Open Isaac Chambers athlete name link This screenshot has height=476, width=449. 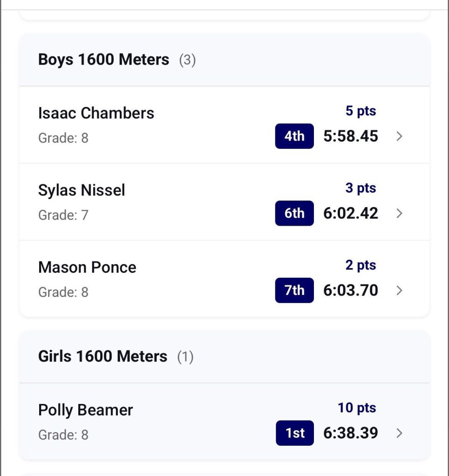point(96,113)
